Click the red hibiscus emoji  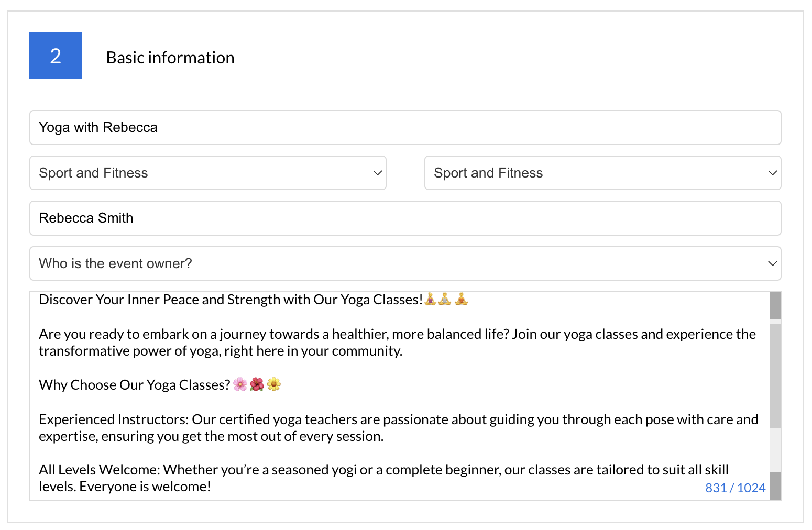point(257,385)
